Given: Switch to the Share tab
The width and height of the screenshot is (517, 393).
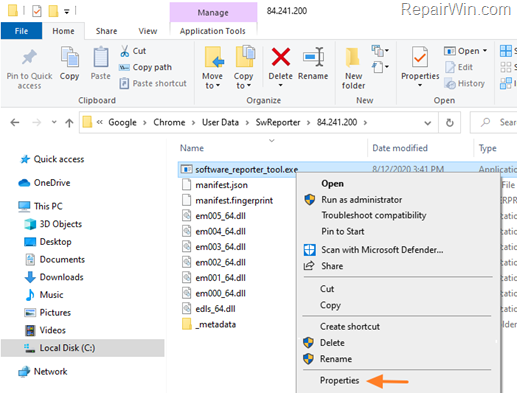Looking at the screenshot, I should tap(106, 31).
